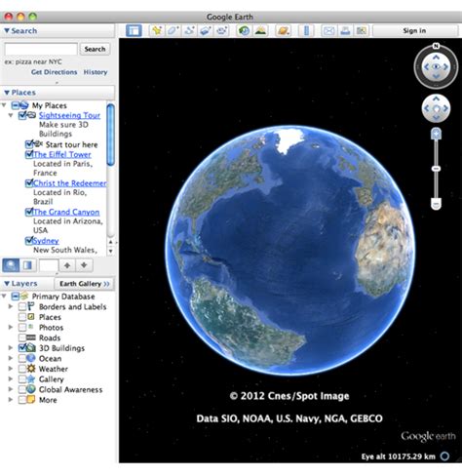Select the Add Path tool
This screenshot has width=462, height=476.
189,31
